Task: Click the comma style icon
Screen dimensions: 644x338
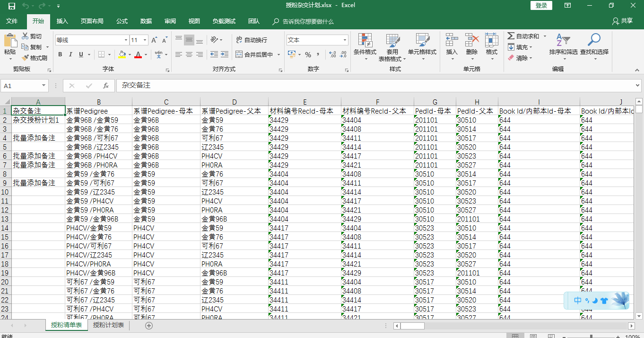Action: pyautogui.click(x=318, y=54)
